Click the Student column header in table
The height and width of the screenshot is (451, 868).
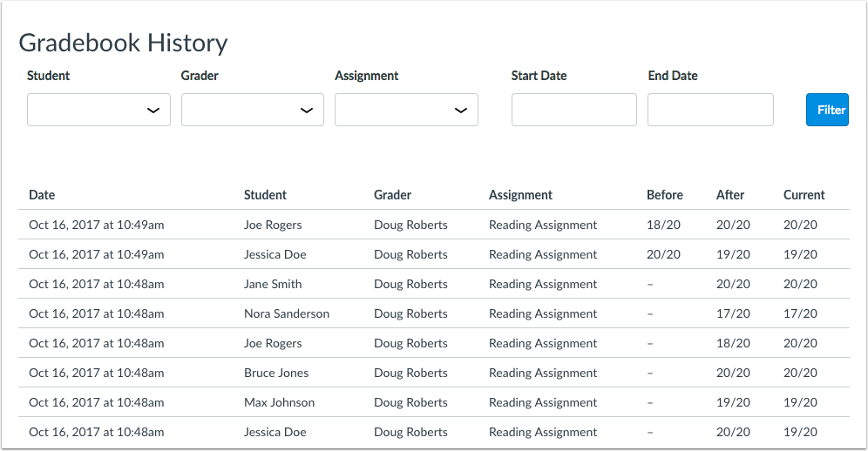[x=265, y=195]
